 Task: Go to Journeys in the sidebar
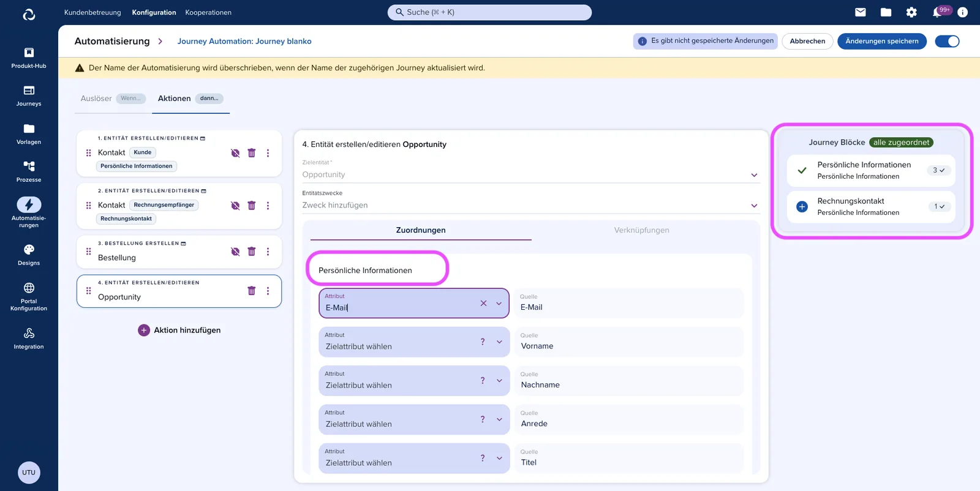click(29, 96)
